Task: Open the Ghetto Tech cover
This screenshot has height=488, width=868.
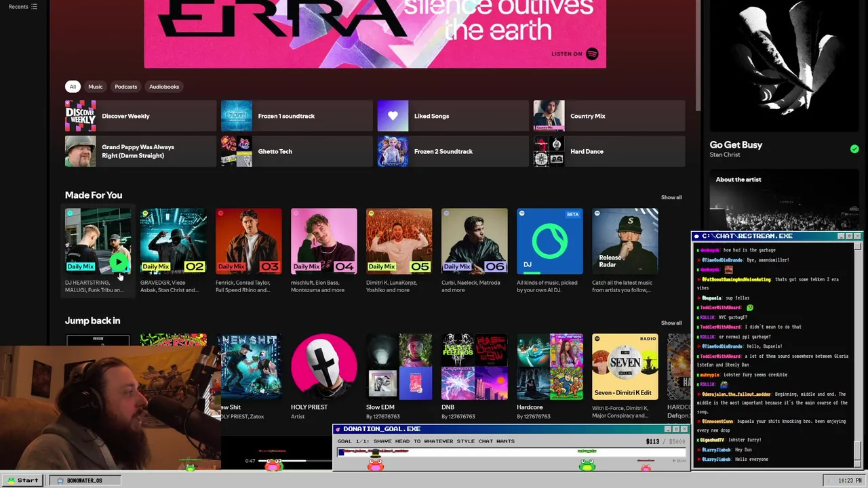Action: click(237, 151)
